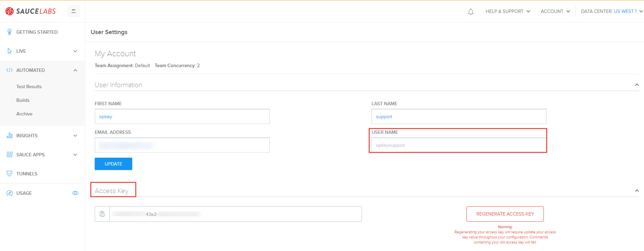Collapse the User Information section

point(637,85)
